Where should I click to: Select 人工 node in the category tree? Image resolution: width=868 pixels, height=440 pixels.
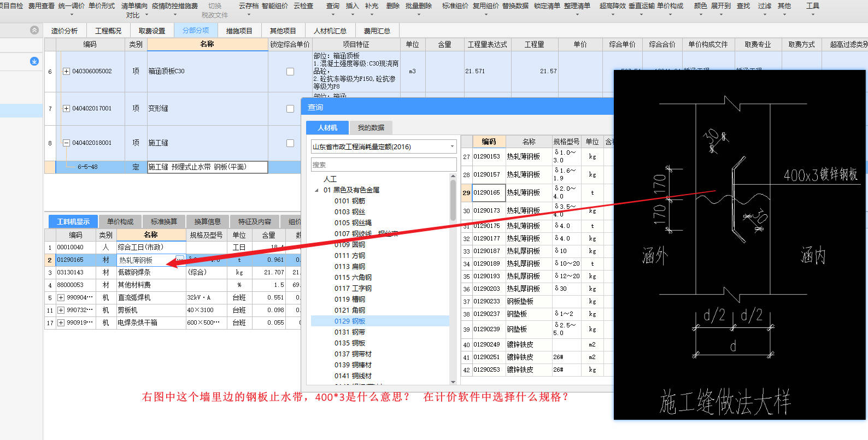(330, 179)
